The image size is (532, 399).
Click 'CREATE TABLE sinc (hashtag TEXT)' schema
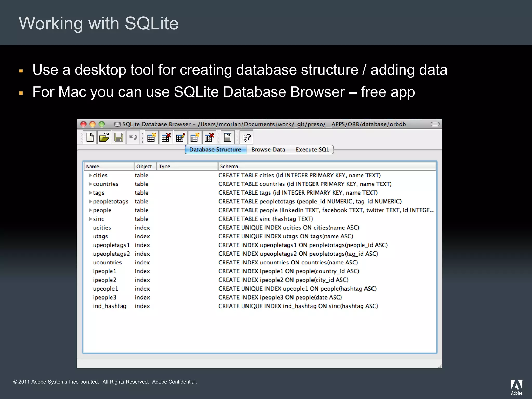click(266, 219)
